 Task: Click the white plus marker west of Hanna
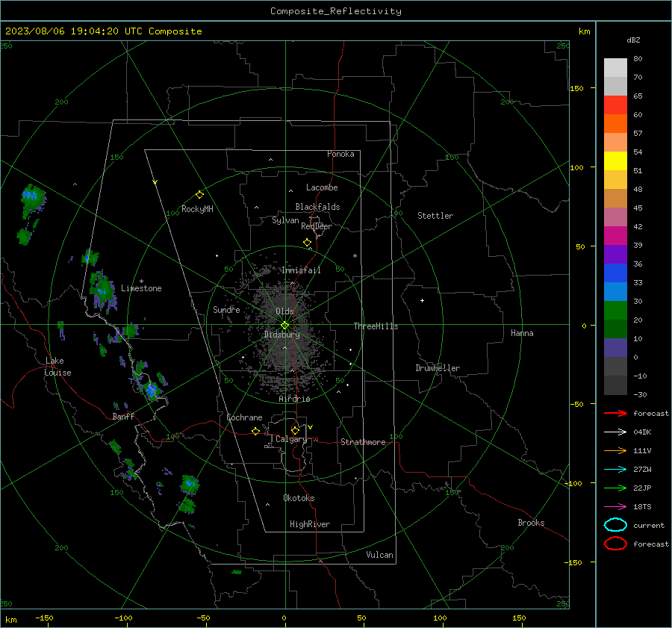(x=422, y=300)
